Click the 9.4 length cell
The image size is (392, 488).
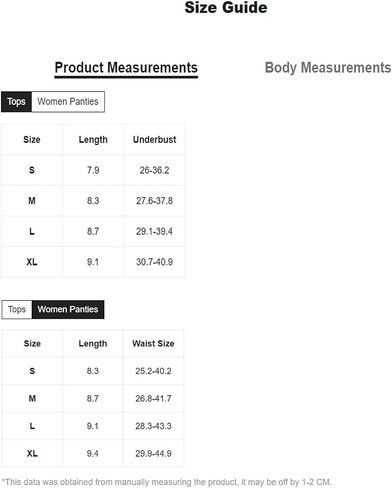[93, 454]
